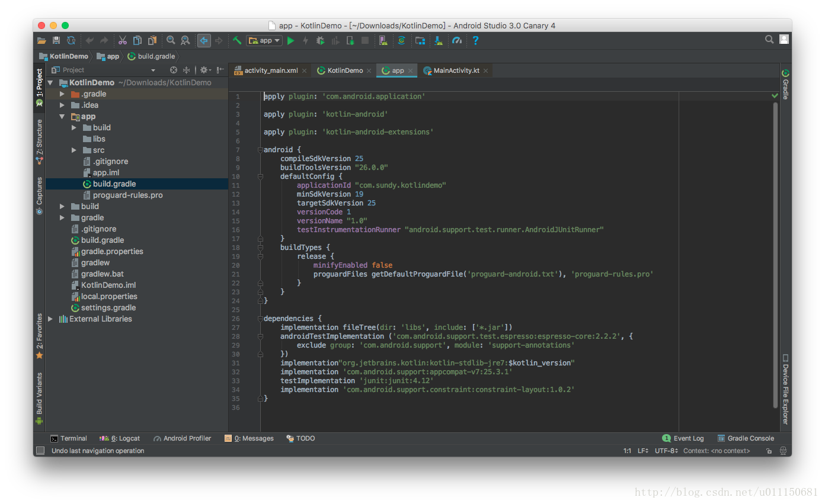The height and width of the screenshot is (504, 825).
Task: Toggle the read-only lock icon in status bar
Action: coord(769,451)
